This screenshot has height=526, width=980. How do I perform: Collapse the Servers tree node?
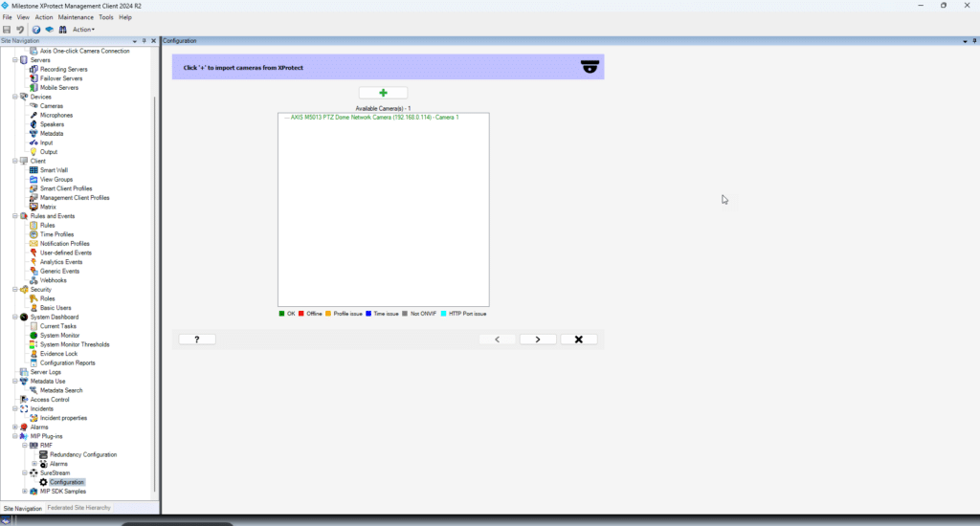14,59
